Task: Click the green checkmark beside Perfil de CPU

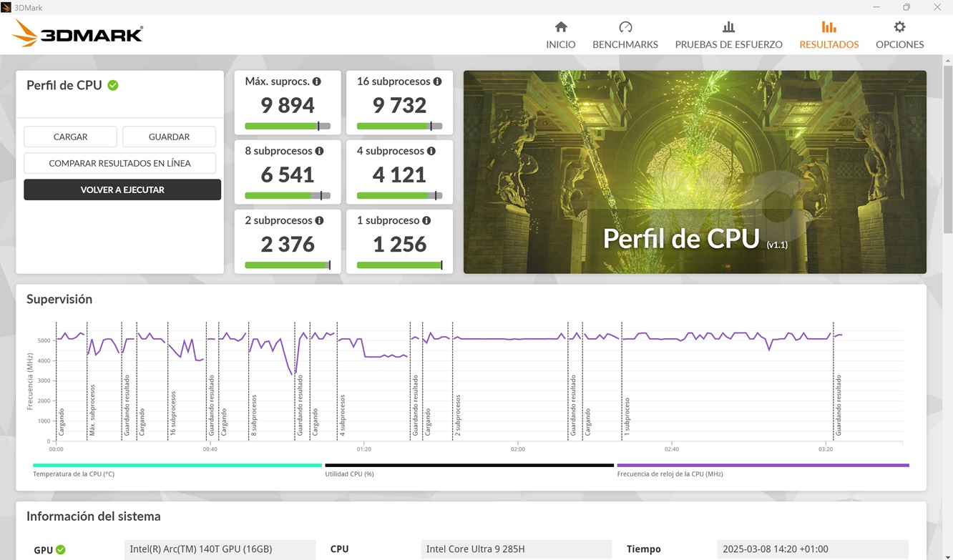Action: (x=113, y=84)
